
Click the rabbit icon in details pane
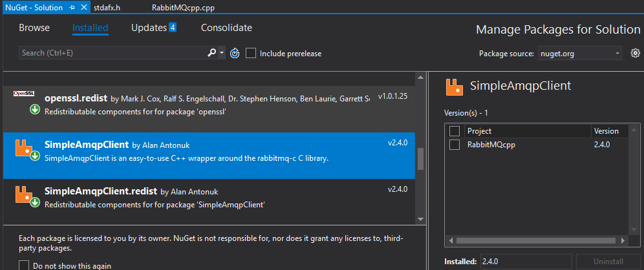tap(455, 86)
